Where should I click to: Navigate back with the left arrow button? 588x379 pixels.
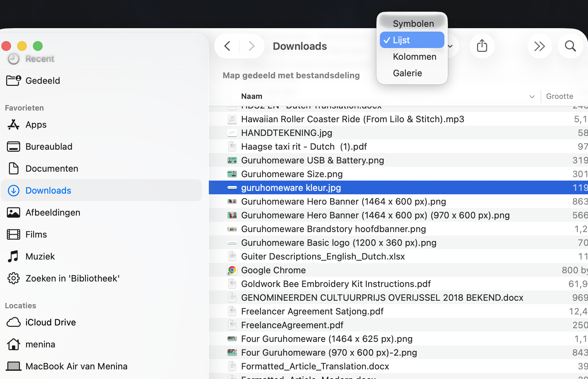tap(227, 46)
